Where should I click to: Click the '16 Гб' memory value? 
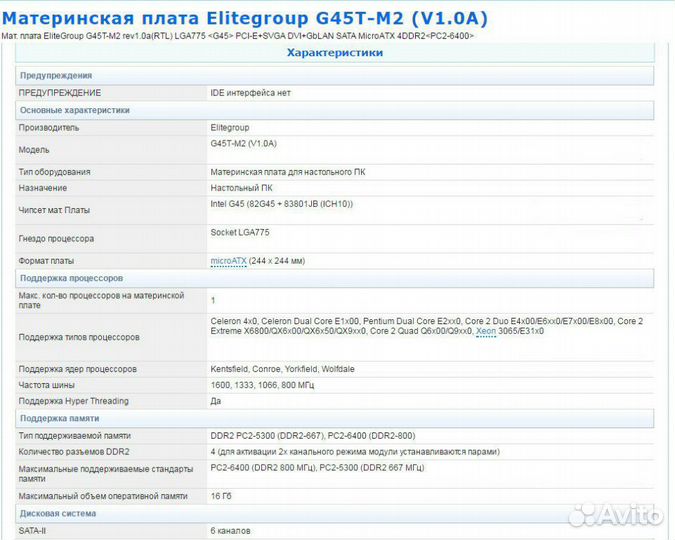[221, 497]
